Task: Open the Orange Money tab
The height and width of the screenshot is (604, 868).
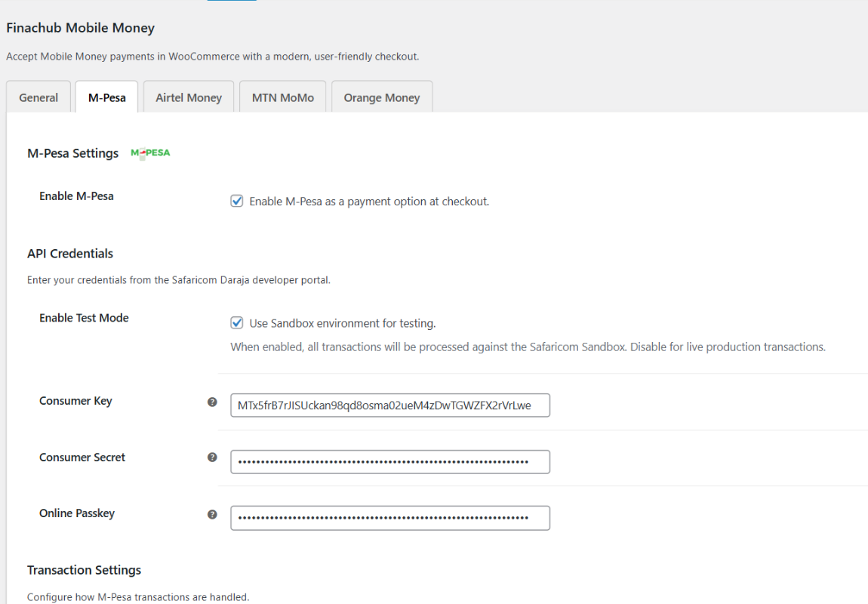Action: 381,97
